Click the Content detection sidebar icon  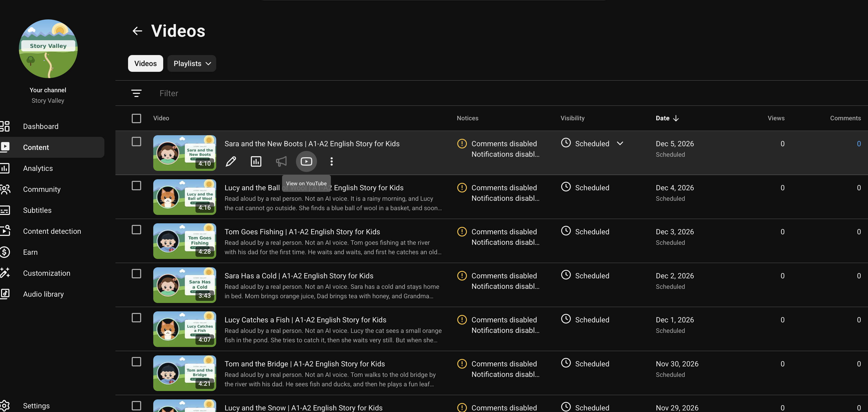pyautogui.click(x=5, y=231)
